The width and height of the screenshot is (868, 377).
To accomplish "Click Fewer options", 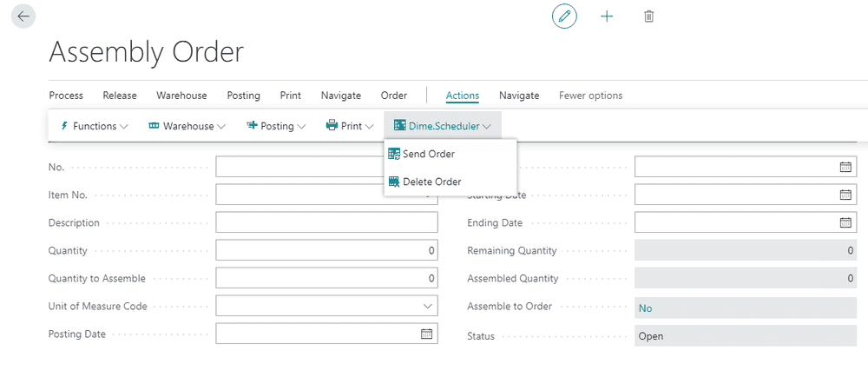I will (x=590, y=96).
